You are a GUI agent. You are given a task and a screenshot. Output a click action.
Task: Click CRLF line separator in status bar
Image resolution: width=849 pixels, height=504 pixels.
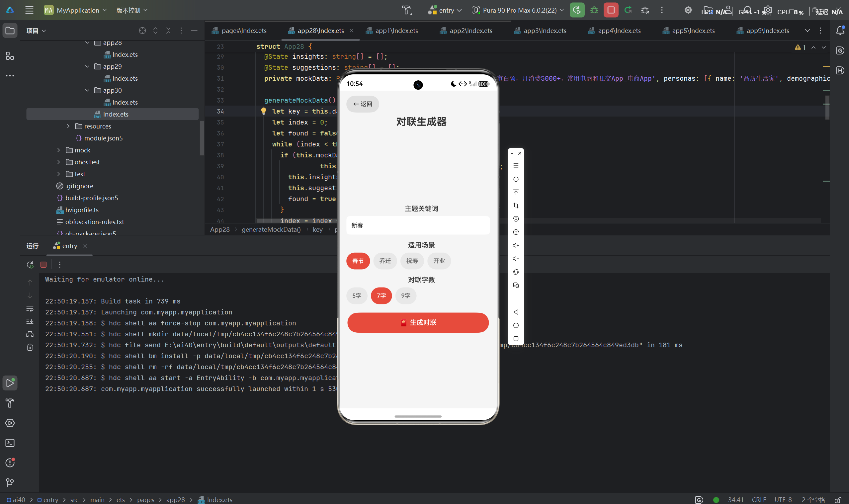[759, 500]
